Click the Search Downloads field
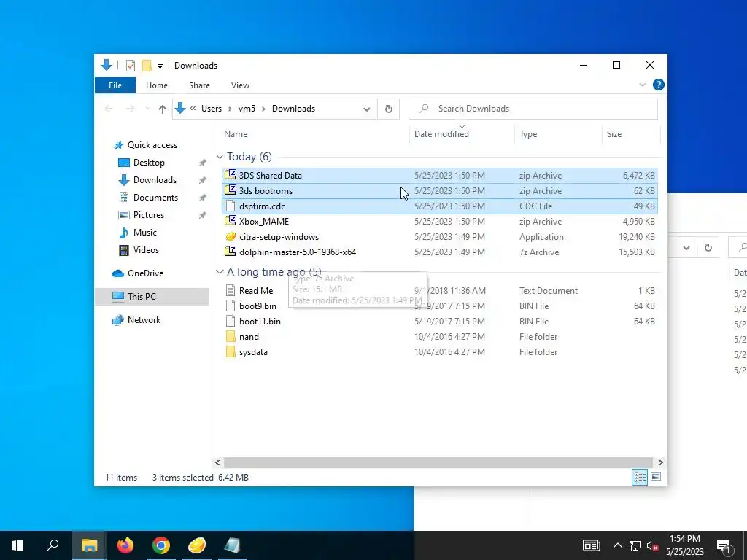Image resolution: width=747 pixels, height=560 pixels. 533,109
